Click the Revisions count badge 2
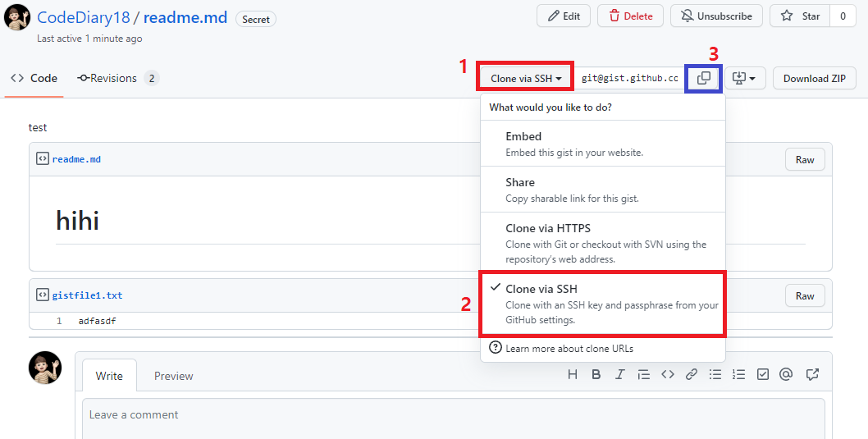 click(152, 78)
